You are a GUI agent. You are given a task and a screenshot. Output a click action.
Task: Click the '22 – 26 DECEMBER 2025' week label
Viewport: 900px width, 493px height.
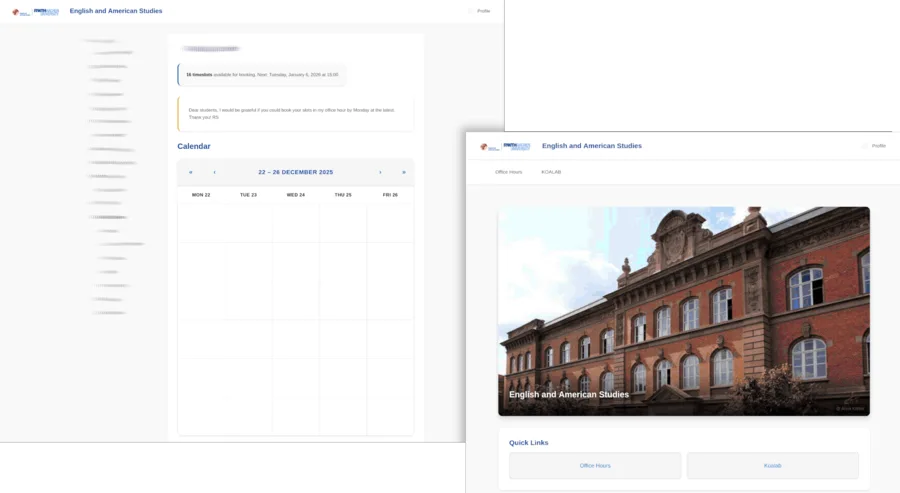(296, 172)
